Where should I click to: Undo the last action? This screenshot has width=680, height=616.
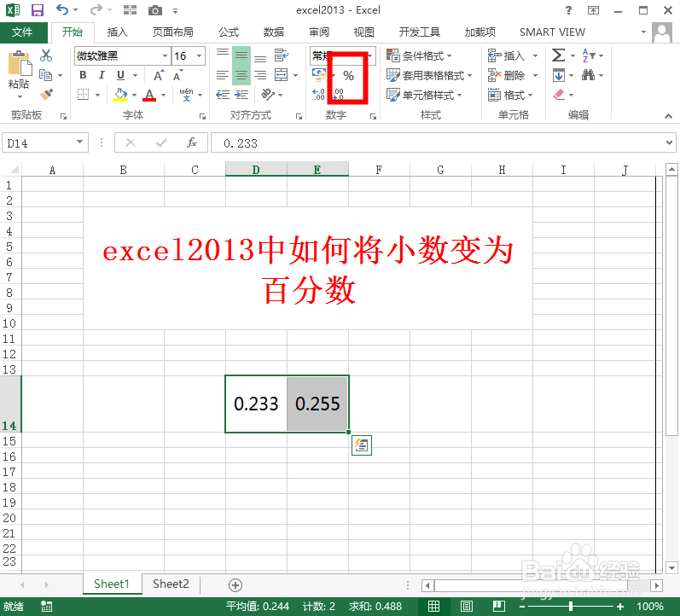[x=62, y=9]
